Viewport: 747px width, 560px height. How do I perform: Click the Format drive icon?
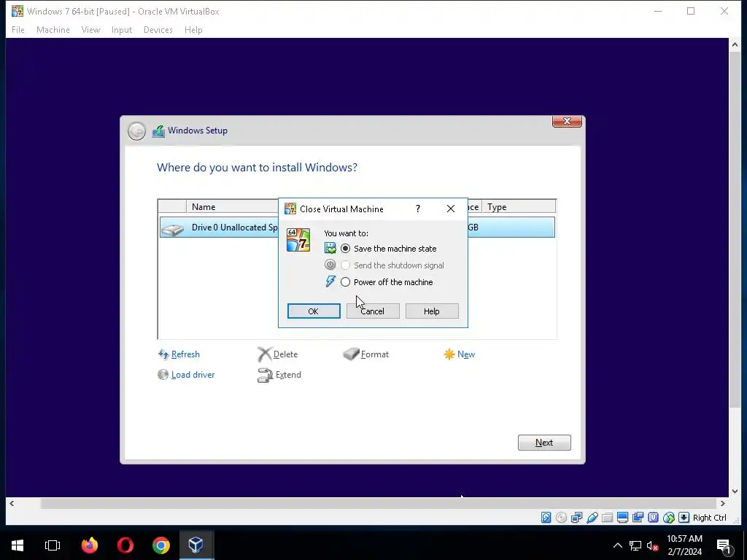point(351,354)
